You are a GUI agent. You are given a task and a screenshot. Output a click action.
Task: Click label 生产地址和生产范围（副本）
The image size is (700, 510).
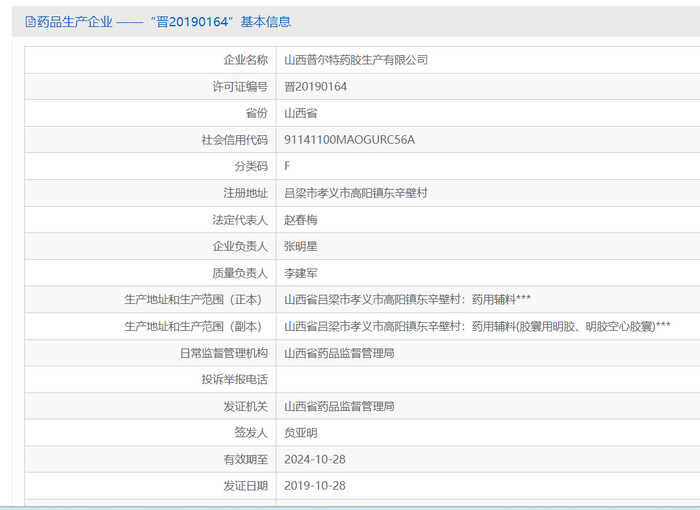[196, 326]
